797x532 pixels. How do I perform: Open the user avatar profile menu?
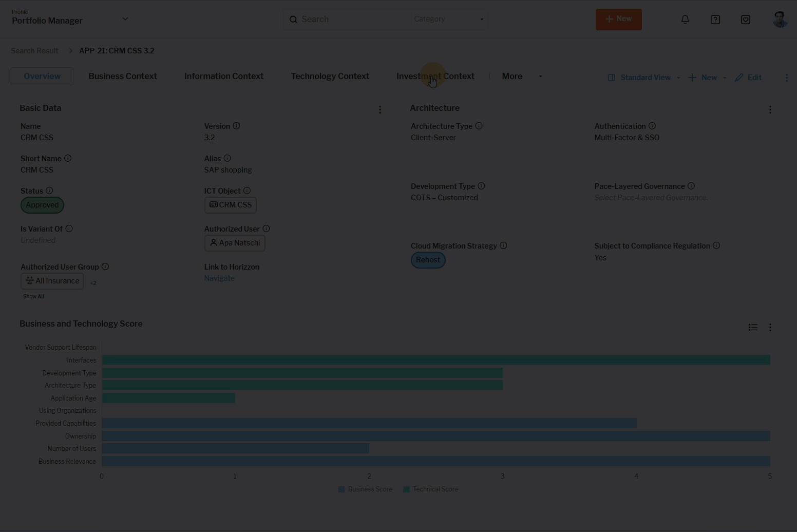coord(780,20)
